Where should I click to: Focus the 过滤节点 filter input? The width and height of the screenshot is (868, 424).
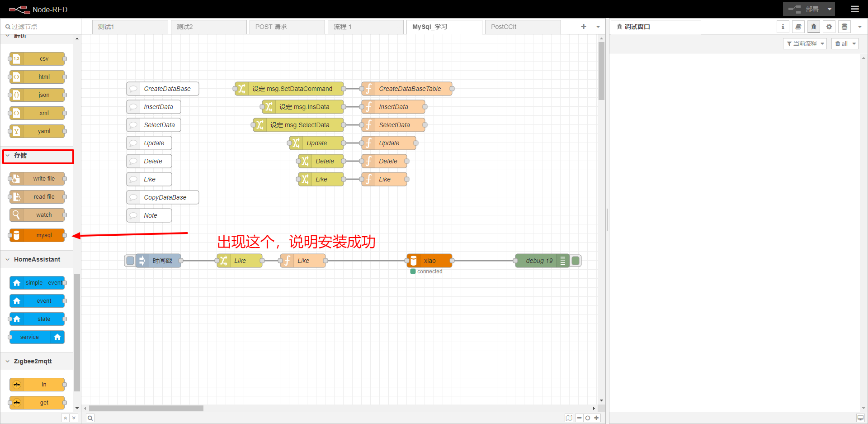(41, 27)
